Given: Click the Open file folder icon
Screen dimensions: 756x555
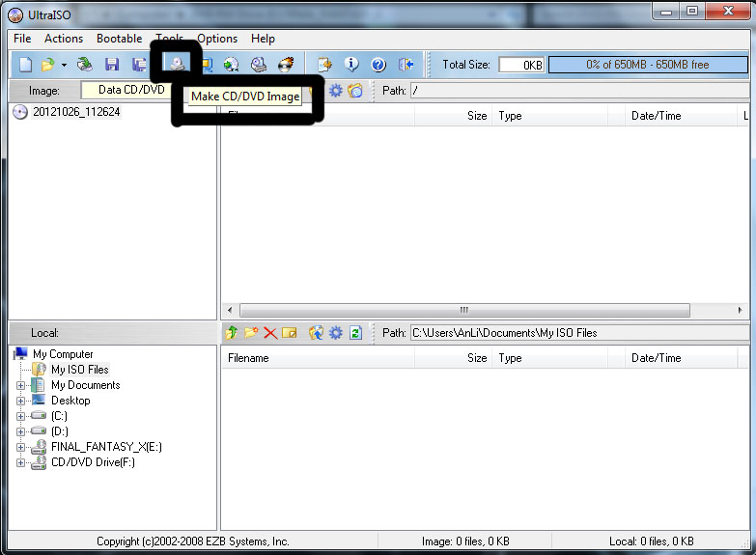Looking at the screenshot, I should (x=48, y=64).
